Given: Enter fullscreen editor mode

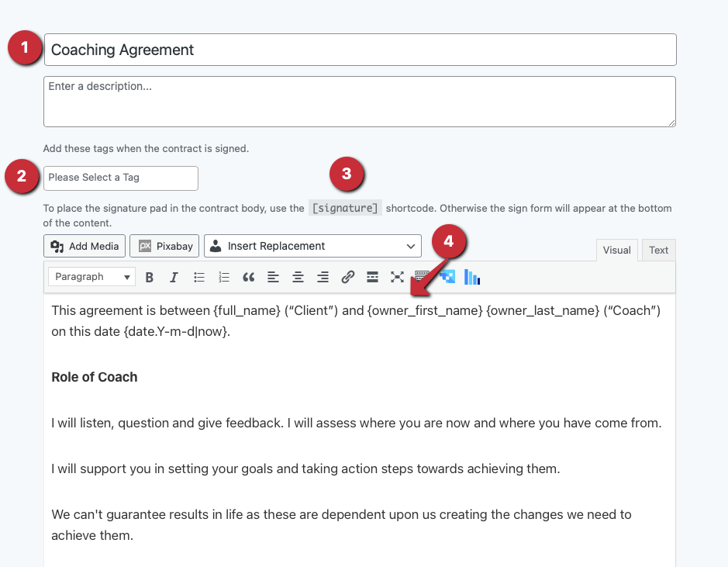Looking at the screenshot, I should tap(397, 277).
